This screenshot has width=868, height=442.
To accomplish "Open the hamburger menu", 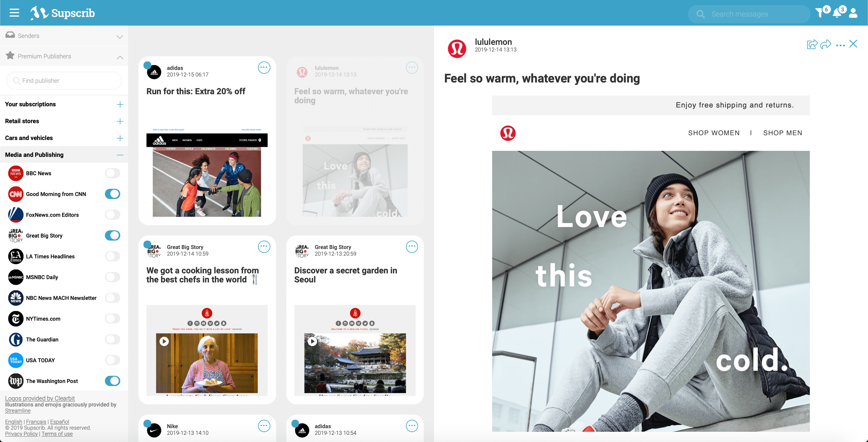I will click(x=14, y=13).
